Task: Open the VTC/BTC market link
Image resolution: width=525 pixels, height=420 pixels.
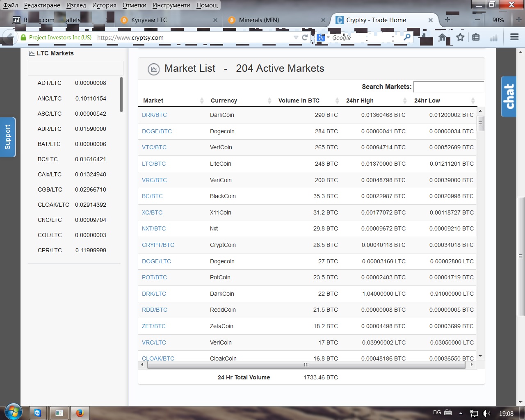Action: [x=154, y=147]
